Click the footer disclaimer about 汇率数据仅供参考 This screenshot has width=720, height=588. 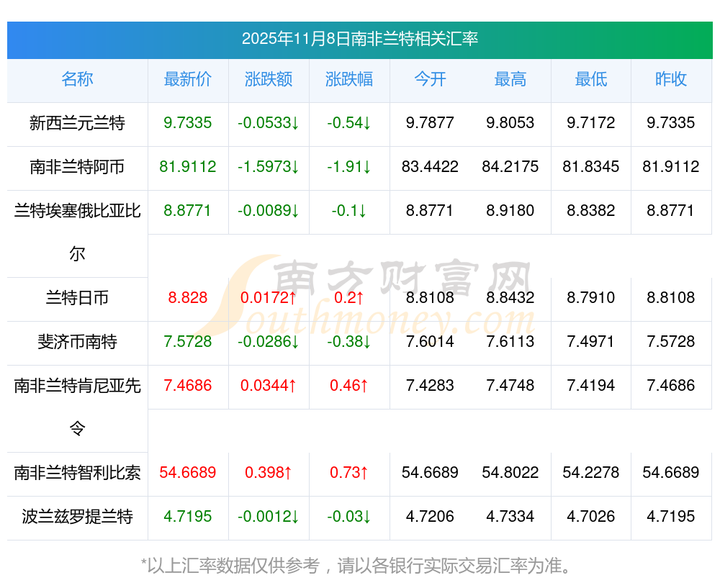[359, 566]
